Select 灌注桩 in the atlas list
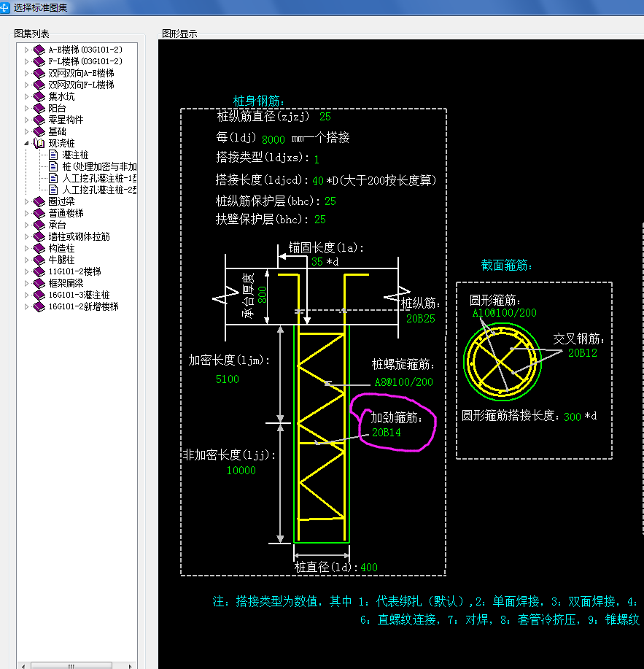Screen dimensions: 644x669 (x=75, y=155)
